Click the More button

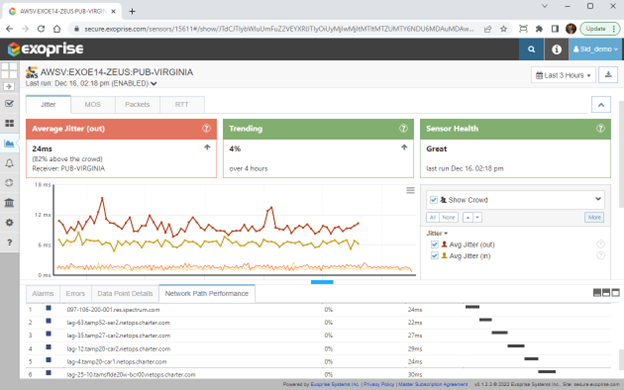(x=594, y=217)
